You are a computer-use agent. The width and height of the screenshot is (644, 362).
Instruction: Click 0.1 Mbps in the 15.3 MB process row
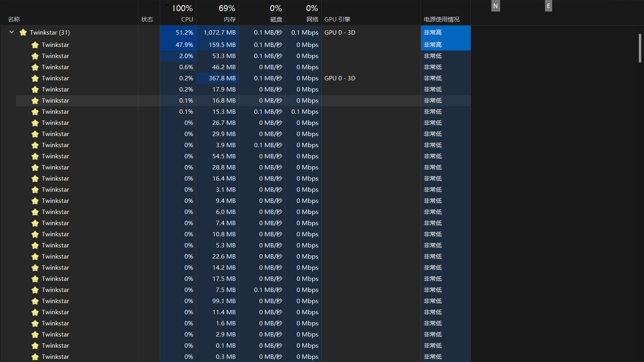(x=305, y=112)
